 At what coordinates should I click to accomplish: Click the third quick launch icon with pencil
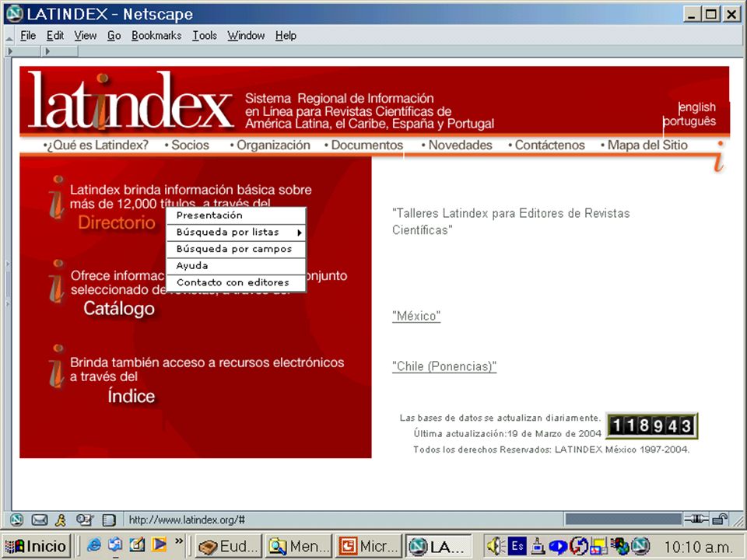tap(137, 544)
